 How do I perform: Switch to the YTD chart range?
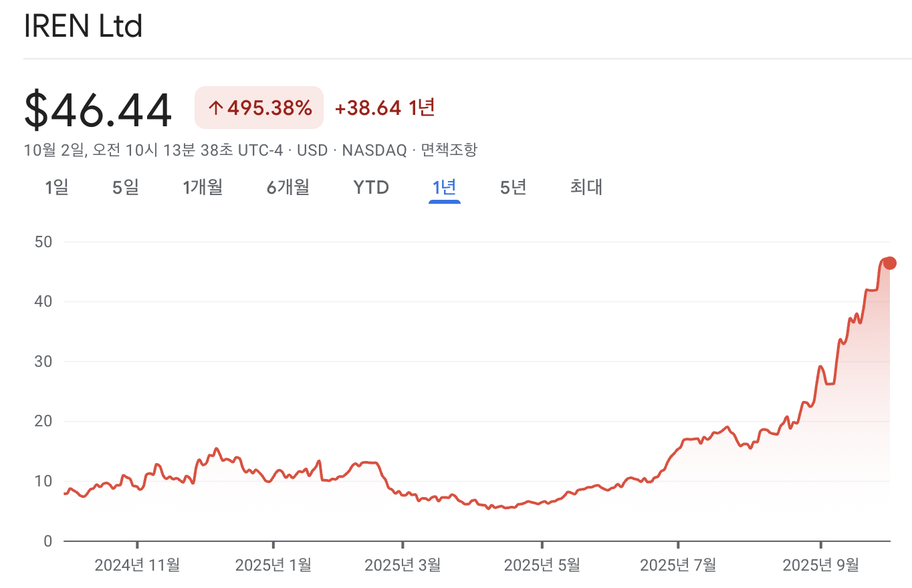[x=371, y=188]
